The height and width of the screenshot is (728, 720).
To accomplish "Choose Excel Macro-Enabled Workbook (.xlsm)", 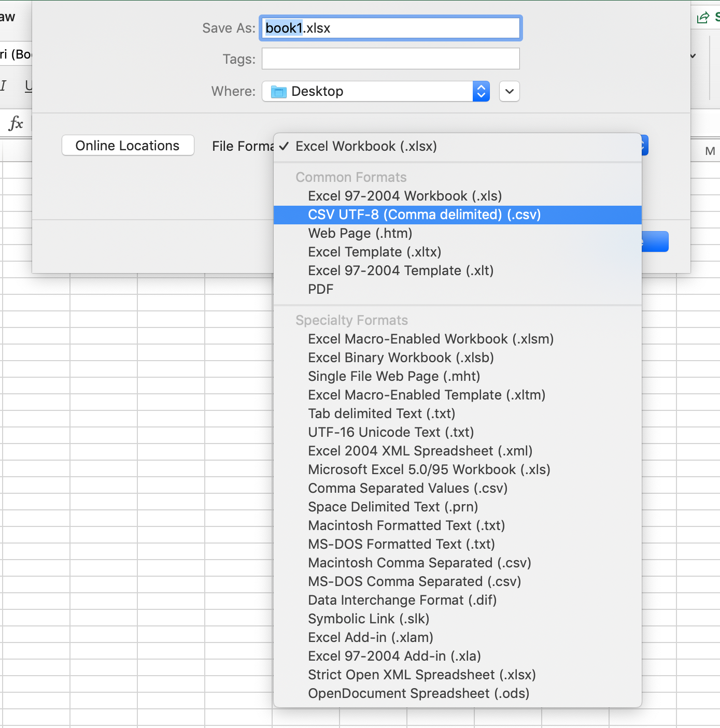I will coord(457,339).
